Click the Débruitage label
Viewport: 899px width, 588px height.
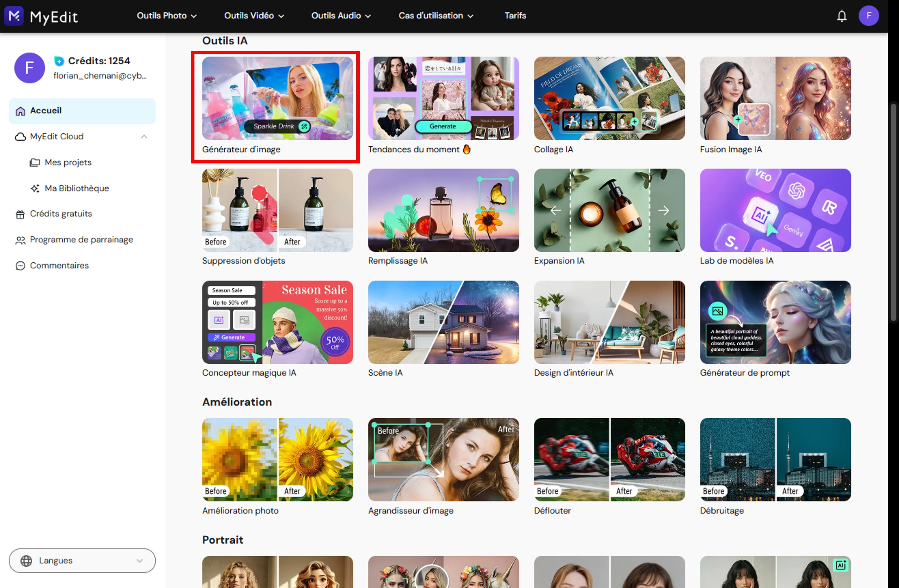point(722,511)
